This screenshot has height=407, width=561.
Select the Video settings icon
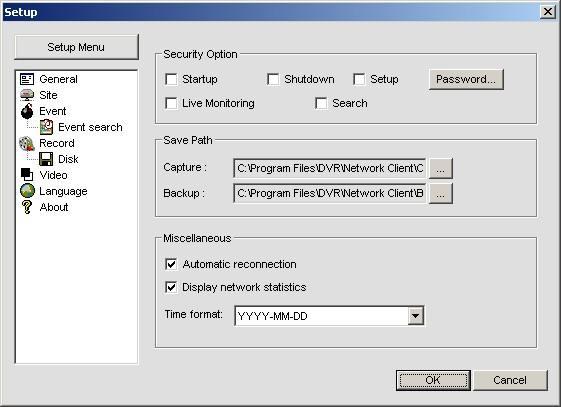tap(27, 175)
